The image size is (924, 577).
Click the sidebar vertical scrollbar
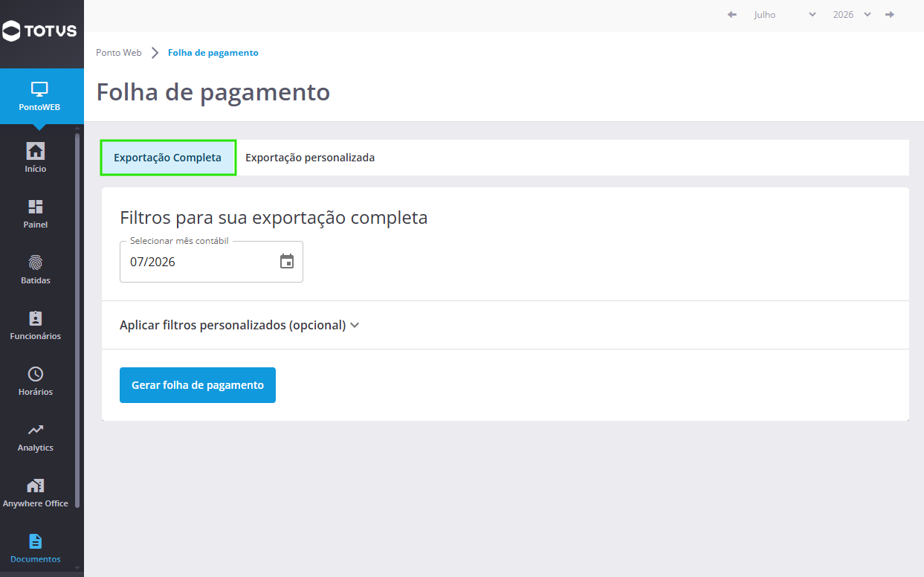[x=77, y=320]
